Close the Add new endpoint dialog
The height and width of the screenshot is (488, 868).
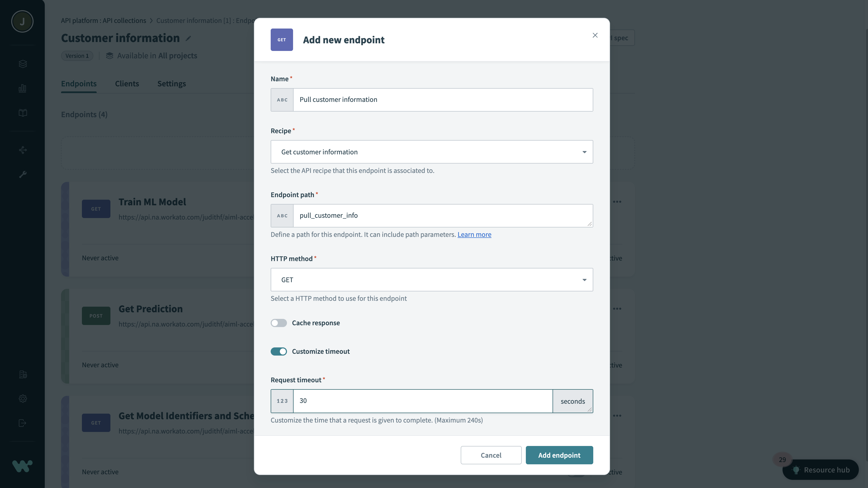click(595, 35)
